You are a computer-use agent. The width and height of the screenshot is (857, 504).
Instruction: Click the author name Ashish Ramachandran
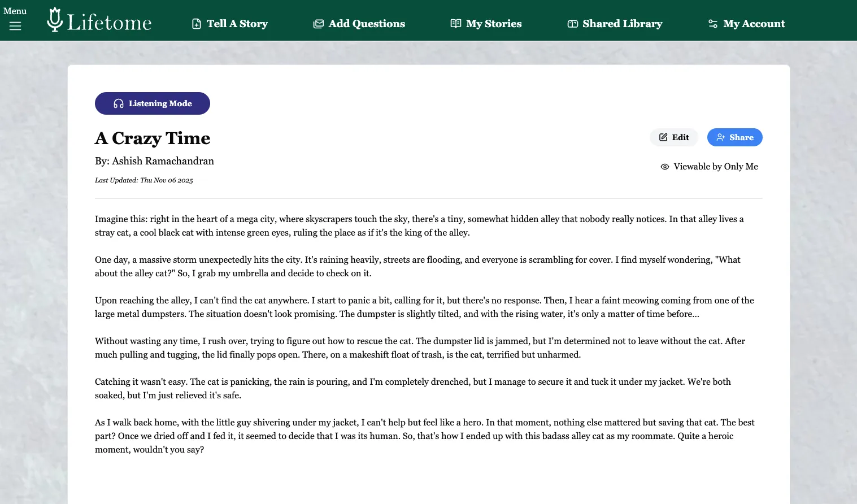click(163, 161)
